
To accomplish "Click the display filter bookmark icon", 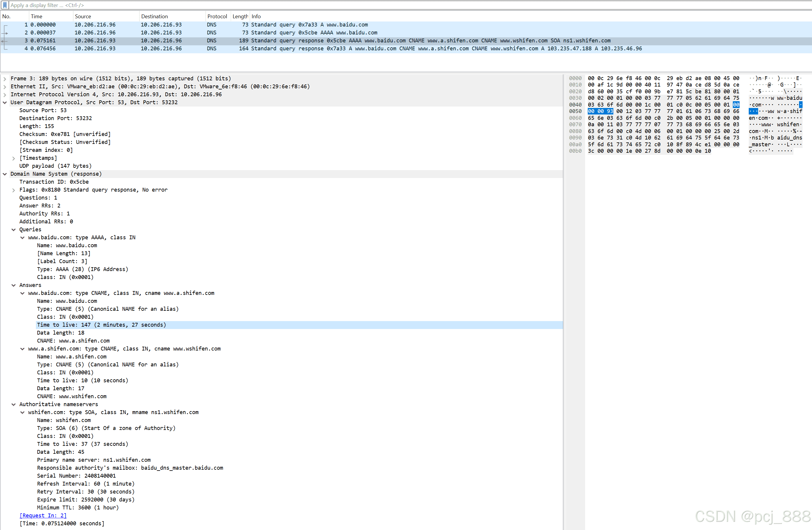I will click(x=5, y=5).
